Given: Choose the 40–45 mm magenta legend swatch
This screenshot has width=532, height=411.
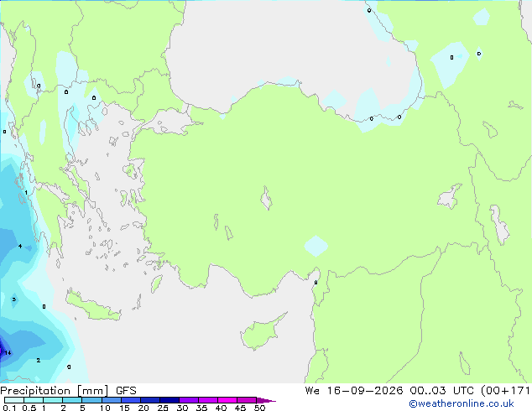Looking at the screenshot, I should pyautogui.click(x=227, y=400).
